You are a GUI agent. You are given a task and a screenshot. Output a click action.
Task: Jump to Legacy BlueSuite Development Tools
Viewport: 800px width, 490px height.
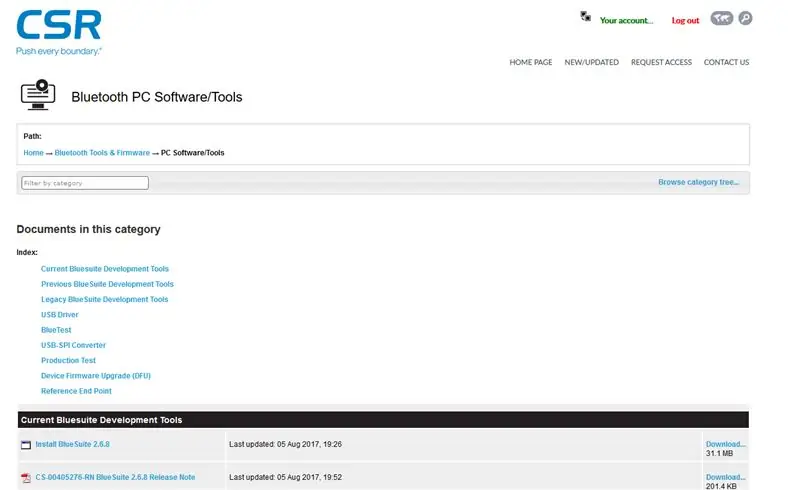click(105, 300)
